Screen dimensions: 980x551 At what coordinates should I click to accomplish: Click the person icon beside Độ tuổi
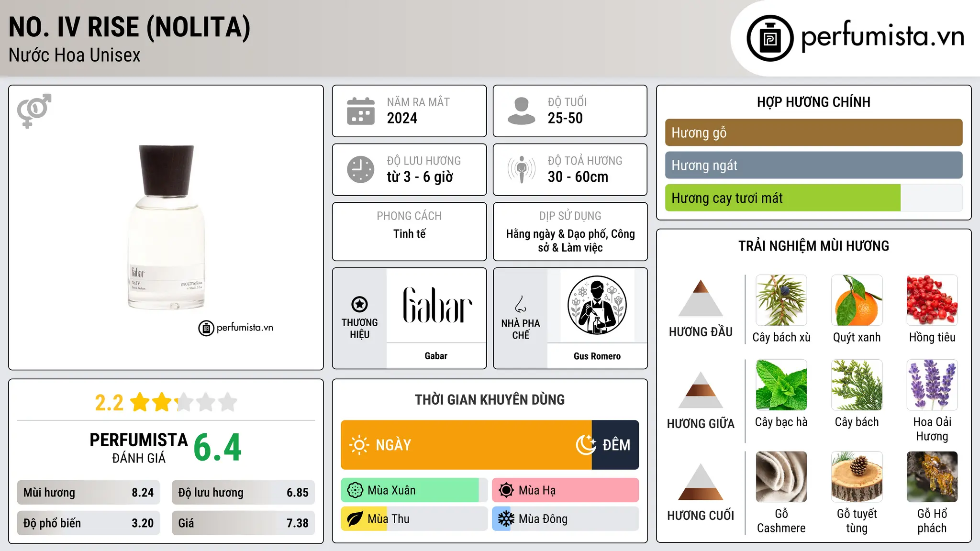coord(522,111)
